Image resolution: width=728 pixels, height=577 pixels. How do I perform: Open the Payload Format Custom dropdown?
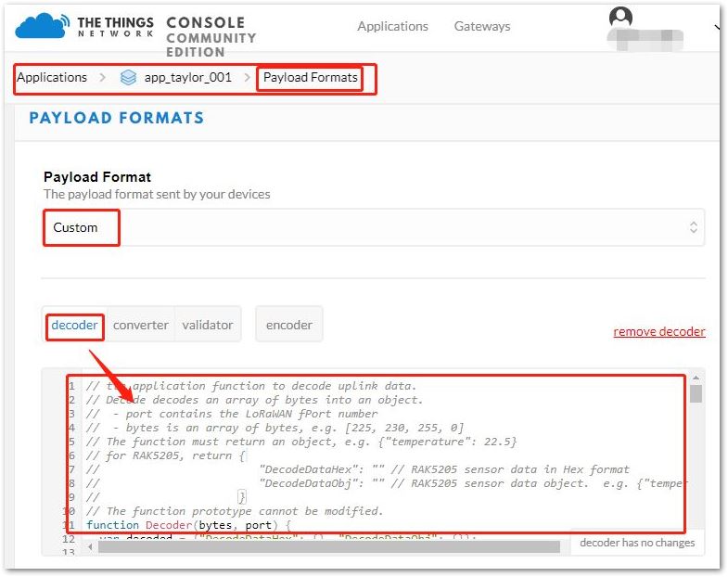click(374, 227)
